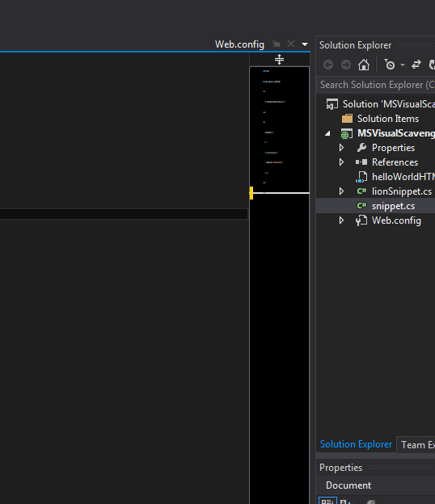Click the Pending Changes Filter clock icon
Viewport: 435px width, 504px height.
coord(389,65)
